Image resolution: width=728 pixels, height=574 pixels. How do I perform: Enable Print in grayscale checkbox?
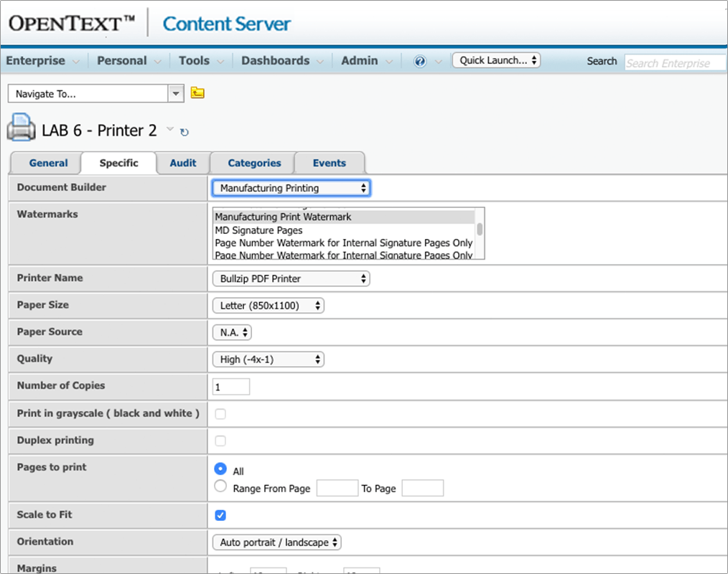click(x=220, y=414)
